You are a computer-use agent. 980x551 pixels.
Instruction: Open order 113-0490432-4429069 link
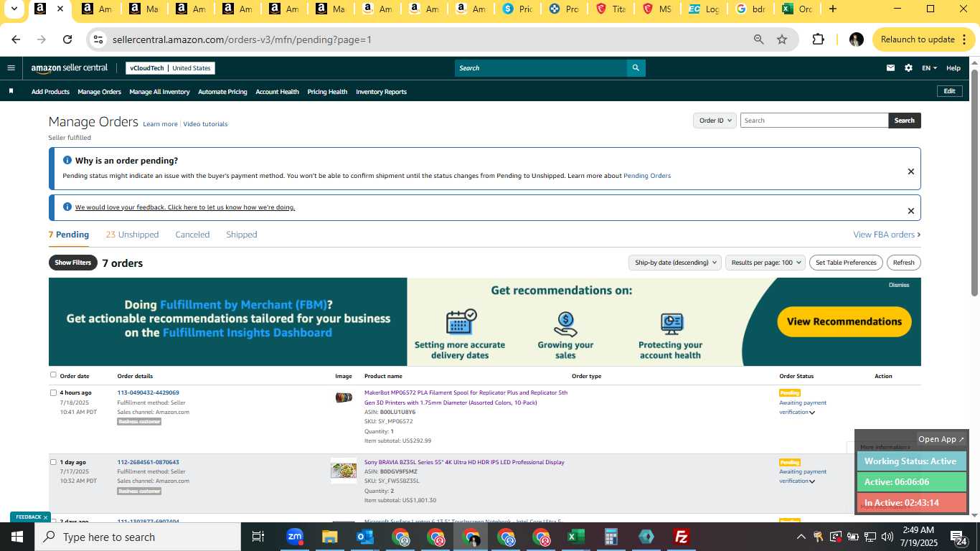click(x=148, y=392)
